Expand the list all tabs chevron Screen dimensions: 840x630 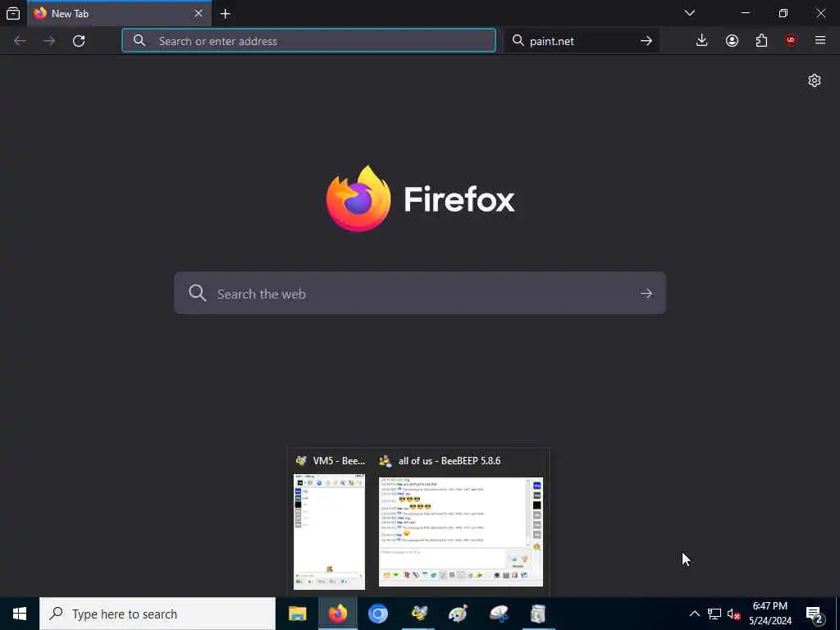pos(690,13)
